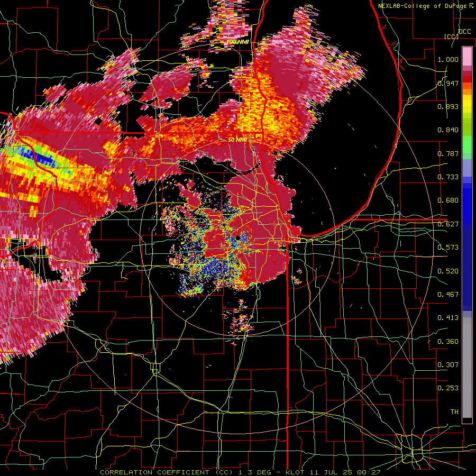This screenshot has width=476, height=476.
Task: Click the 50 NMI range ring label
Action: 237,140
